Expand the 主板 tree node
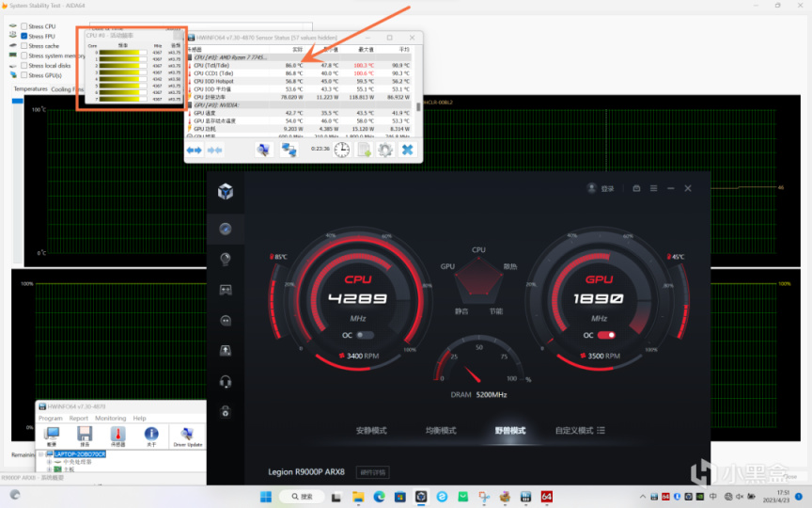The width and height of the screenshot is (812, 508). (x=49, y=469)
